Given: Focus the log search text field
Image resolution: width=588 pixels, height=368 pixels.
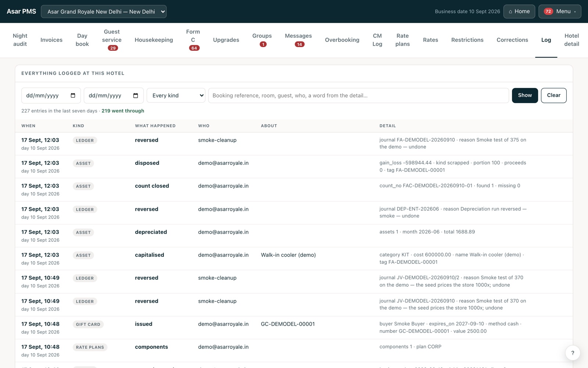Looking at the screenshot, I should pyautogui.click(x=358, y=95).
